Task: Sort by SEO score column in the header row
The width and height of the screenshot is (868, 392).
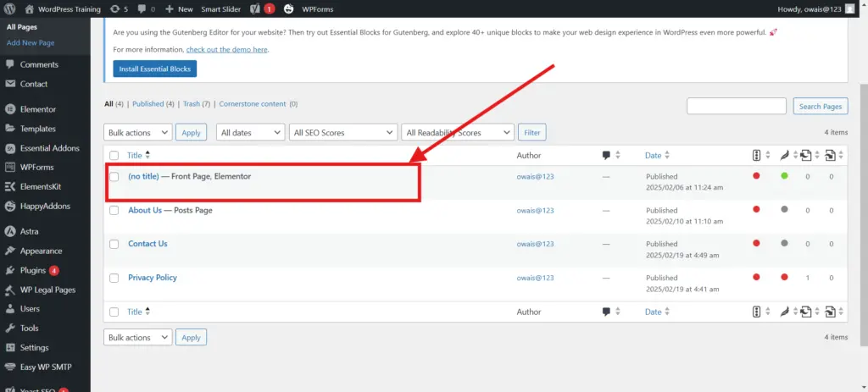Action: pos(761,156)
